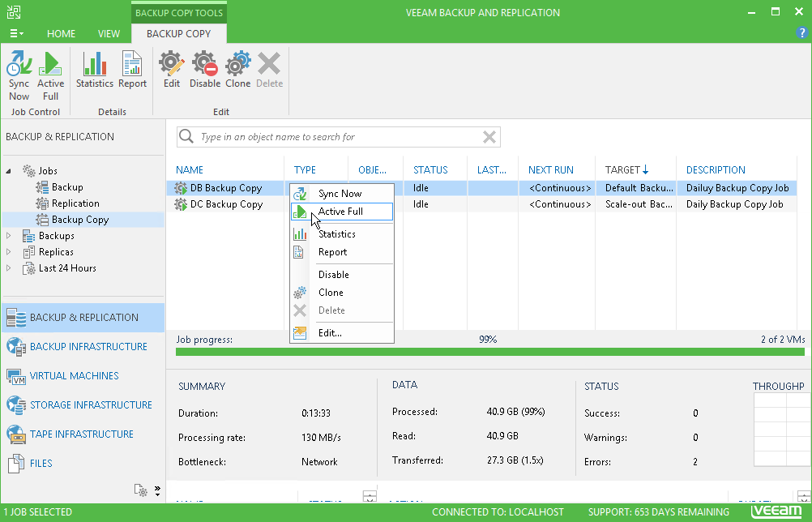
Task: Open STORAGE INFRASTRUCTURE view
Action: pyautogui.click(x=83, y=405)
